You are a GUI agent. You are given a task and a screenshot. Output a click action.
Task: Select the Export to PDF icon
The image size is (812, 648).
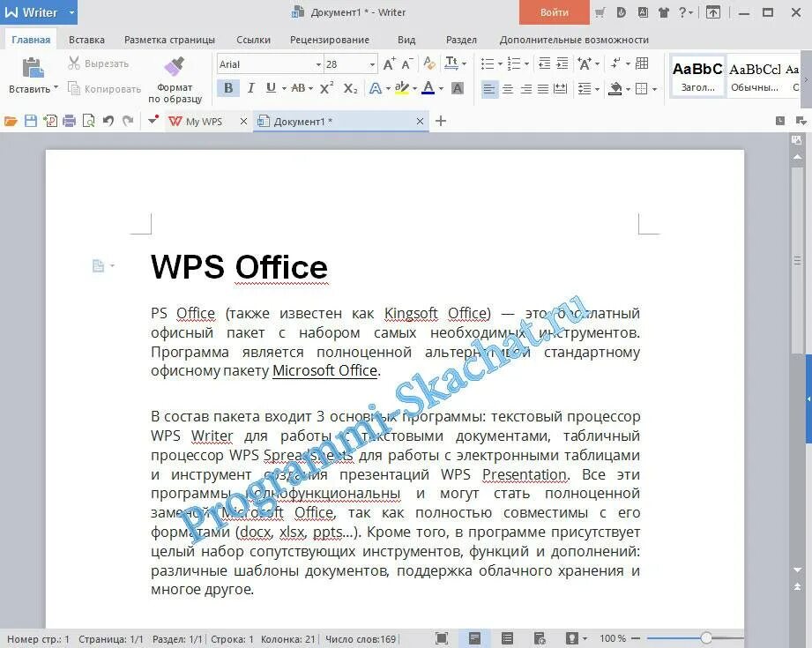point(51,120)
